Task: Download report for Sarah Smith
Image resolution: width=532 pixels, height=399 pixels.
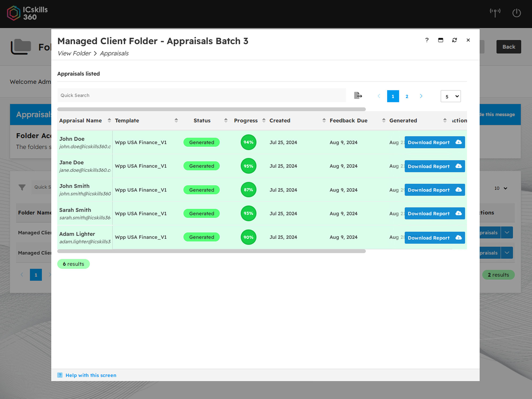Action: coord(434,214)
